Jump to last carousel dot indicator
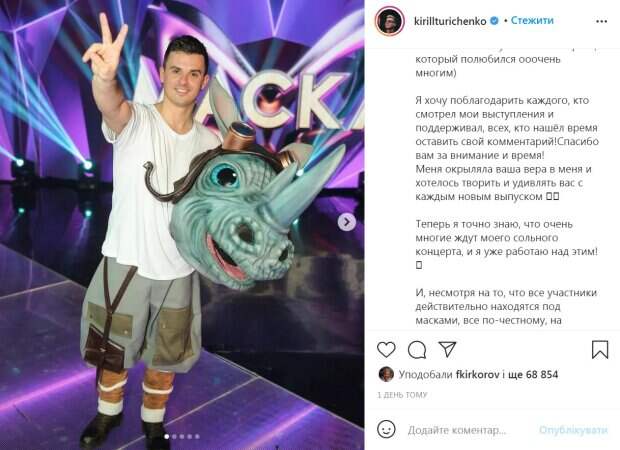Image resolution: width=620 pixels, height=450 pixels. (197, 437)
